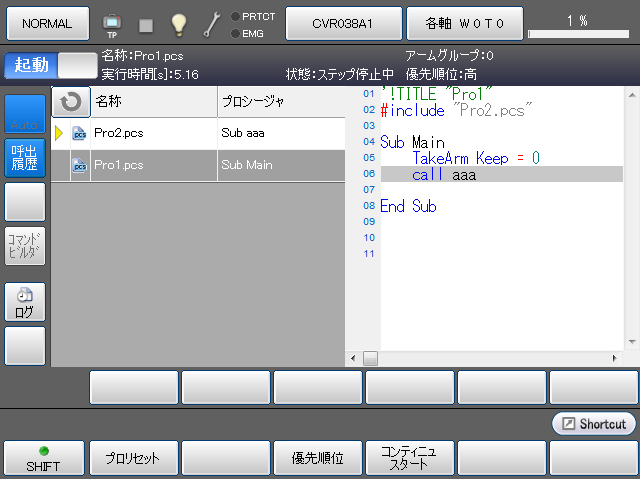640x479 pixels.
Task: Select the Pro1.pcs Sub Main row
Action: [x=200, y=165]
